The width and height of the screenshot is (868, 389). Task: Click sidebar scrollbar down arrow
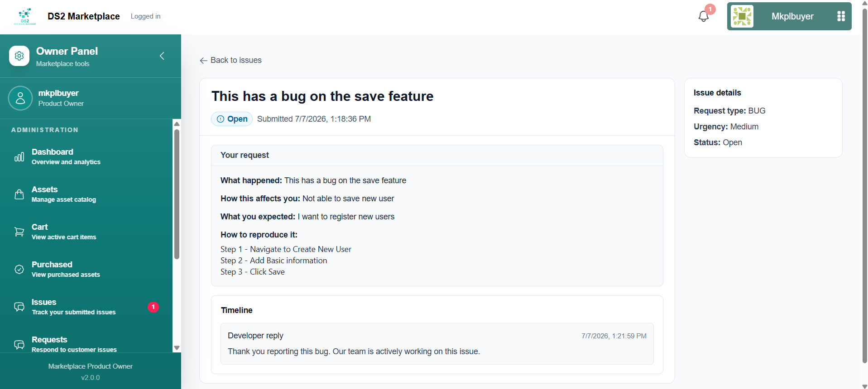pyautogui.click(x=177, y=348)
